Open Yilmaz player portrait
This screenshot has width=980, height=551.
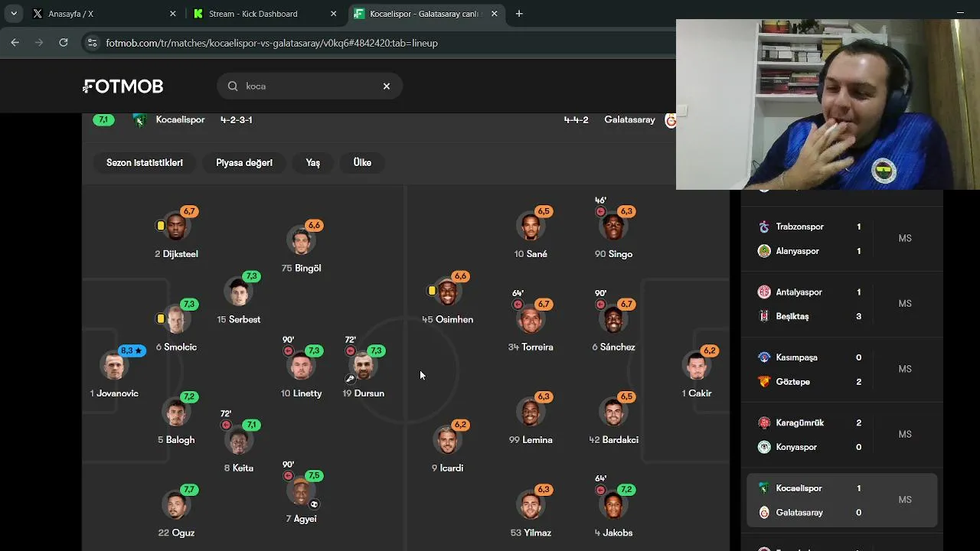[530, 507]
